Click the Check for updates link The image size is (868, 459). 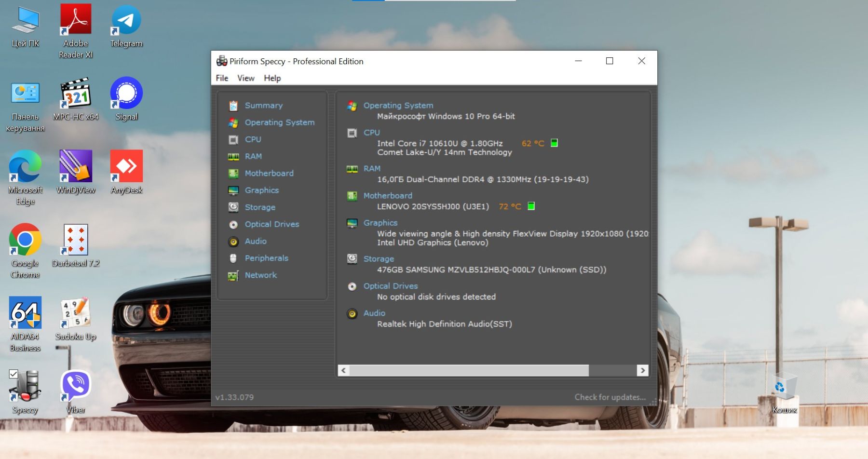[610, 397]
